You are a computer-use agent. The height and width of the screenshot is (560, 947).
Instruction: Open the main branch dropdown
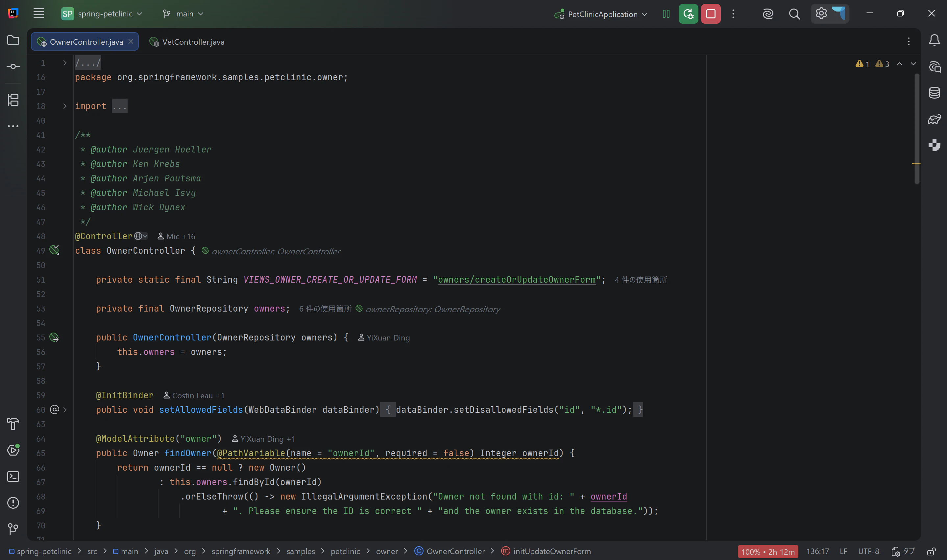[183, 14]
